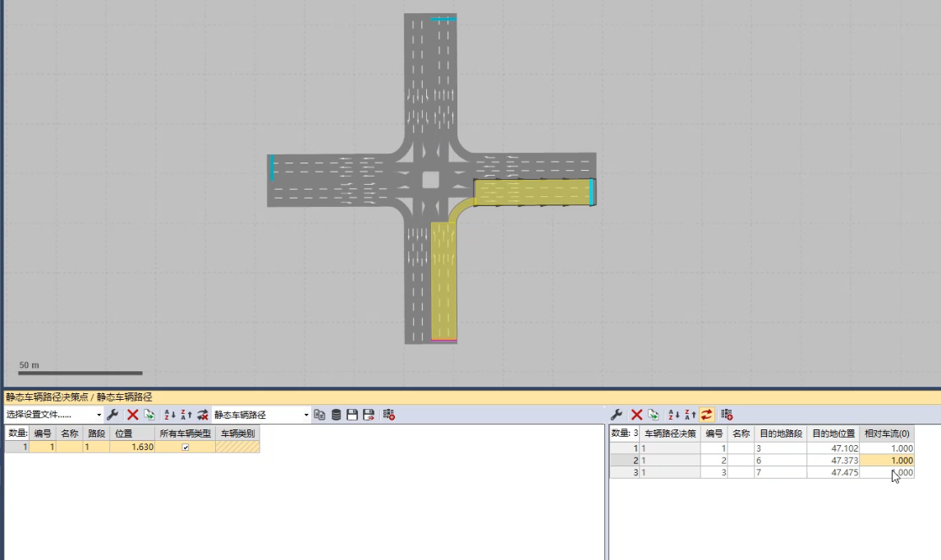Click the center square of the intersection
The width and height of the screenshot is (941, 560).
tap(431, 180)
